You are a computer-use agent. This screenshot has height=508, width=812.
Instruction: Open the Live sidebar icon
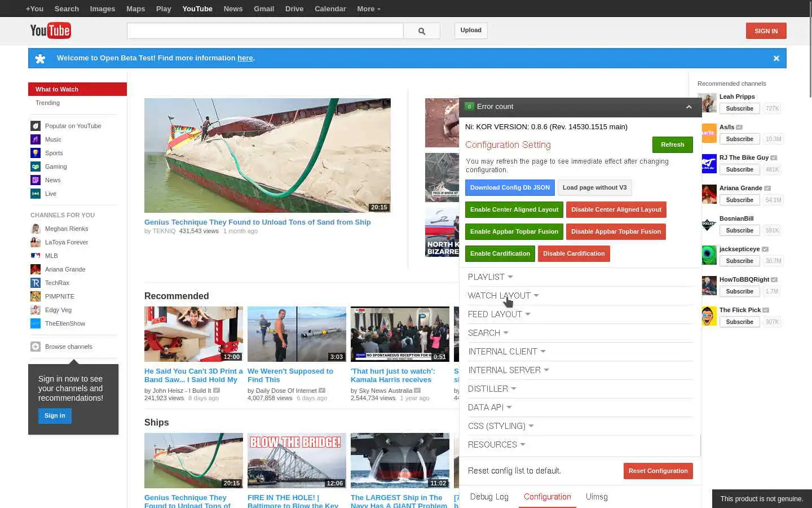click(x=36, y=194)
